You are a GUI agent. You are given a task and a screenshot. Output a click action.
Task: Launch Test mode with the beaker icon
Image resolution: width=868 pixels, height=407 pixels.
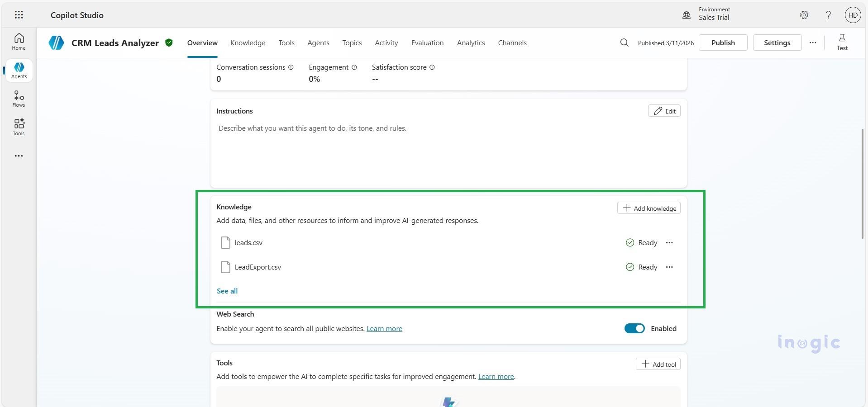click(x=842, y=42)
